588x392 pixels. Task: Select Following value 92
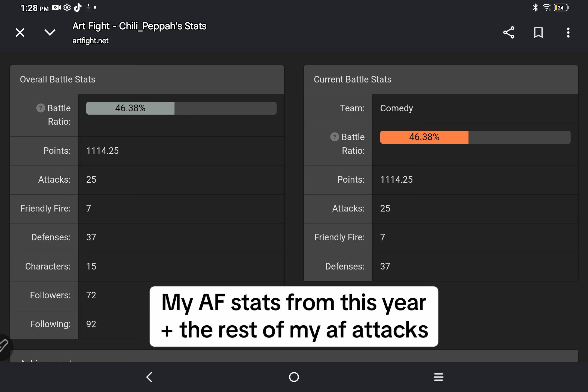pos(91,324)
